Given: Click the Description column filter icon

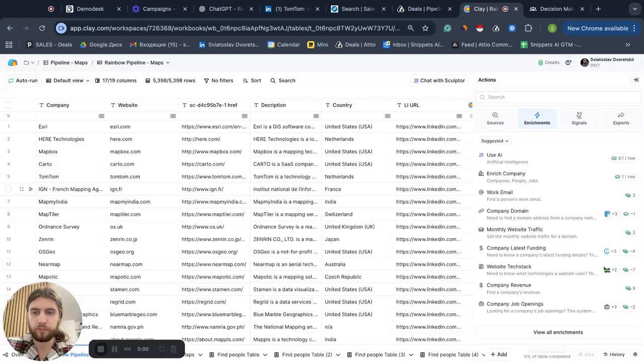Looking at the screenshot, I should click(x=316, y=116).
